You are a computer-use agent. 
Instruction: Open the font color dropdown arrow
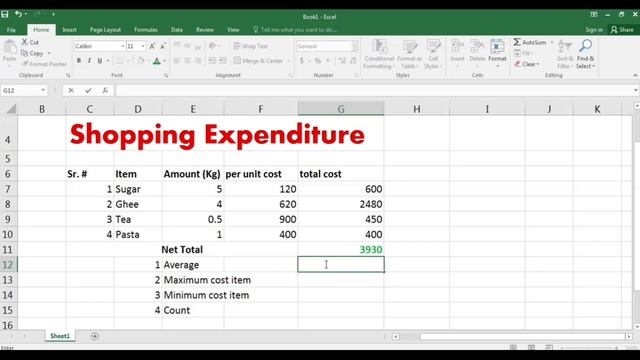[x=164, y=61]
